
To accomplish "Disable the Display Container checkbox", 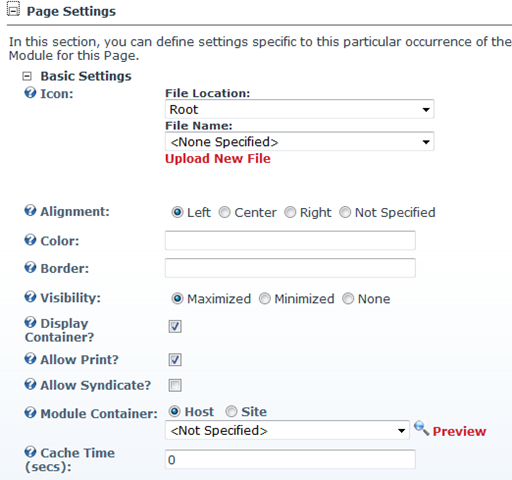I will click(x=175, y=326).
